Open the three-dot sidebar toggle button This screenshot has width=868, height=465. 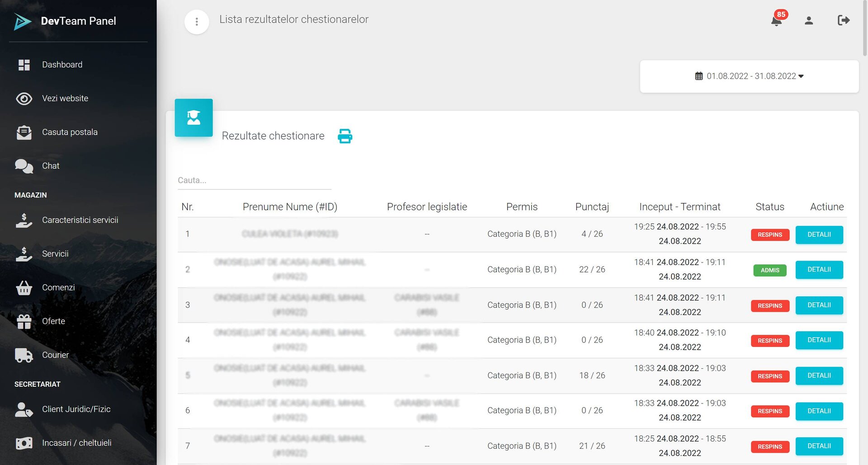pyautogui.click(x=197, y=22)
